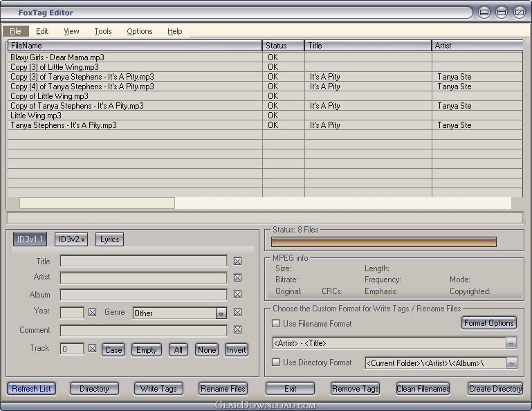Sort by the Status column header
532x411 pixels.
284,46
